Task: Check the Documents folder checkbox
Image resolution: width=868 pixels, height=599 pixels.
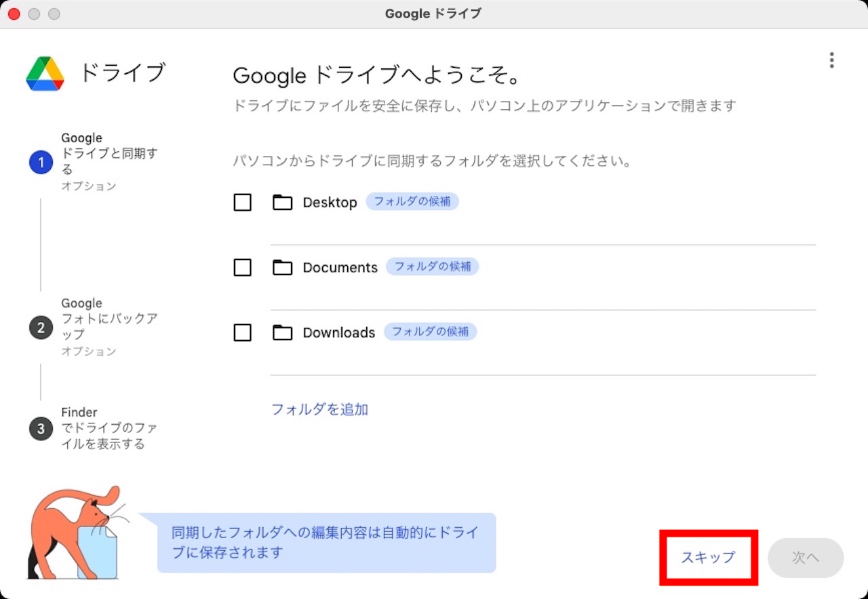Action: point(242,268)
